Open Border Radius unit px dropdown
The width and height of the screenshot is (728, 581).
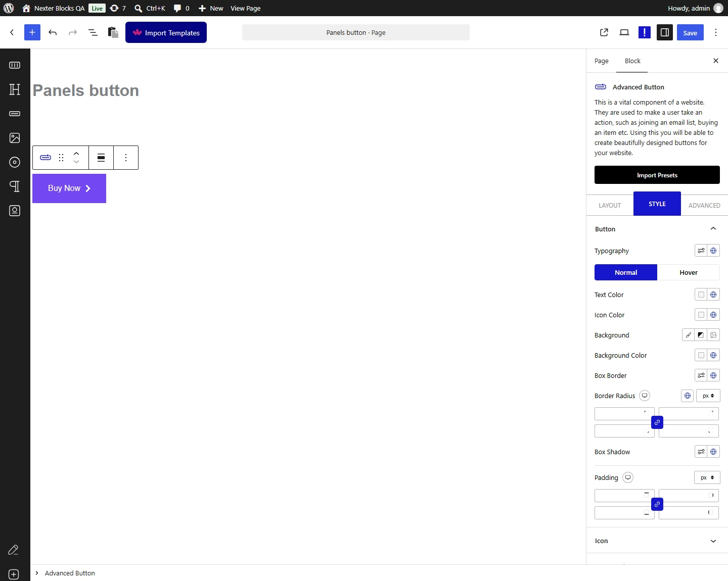[x=708, y=396]
